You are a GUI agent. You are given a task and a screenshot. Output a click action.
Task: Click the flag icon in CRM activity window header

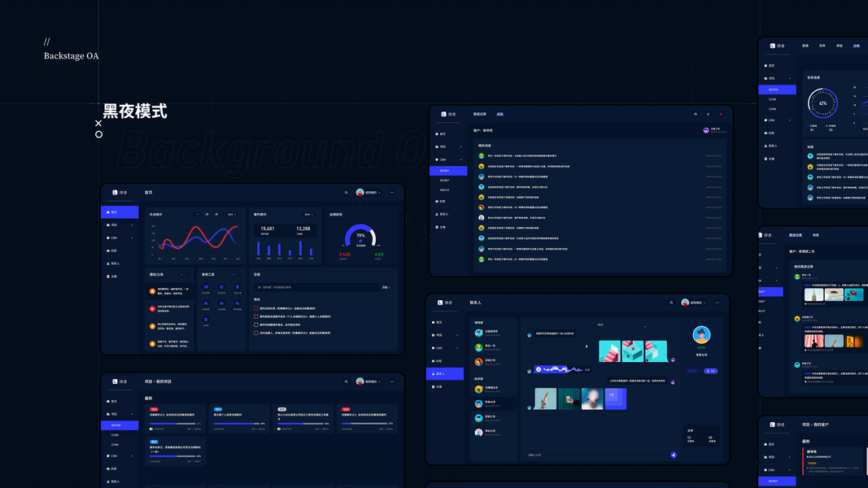click(x=696, y=114)
